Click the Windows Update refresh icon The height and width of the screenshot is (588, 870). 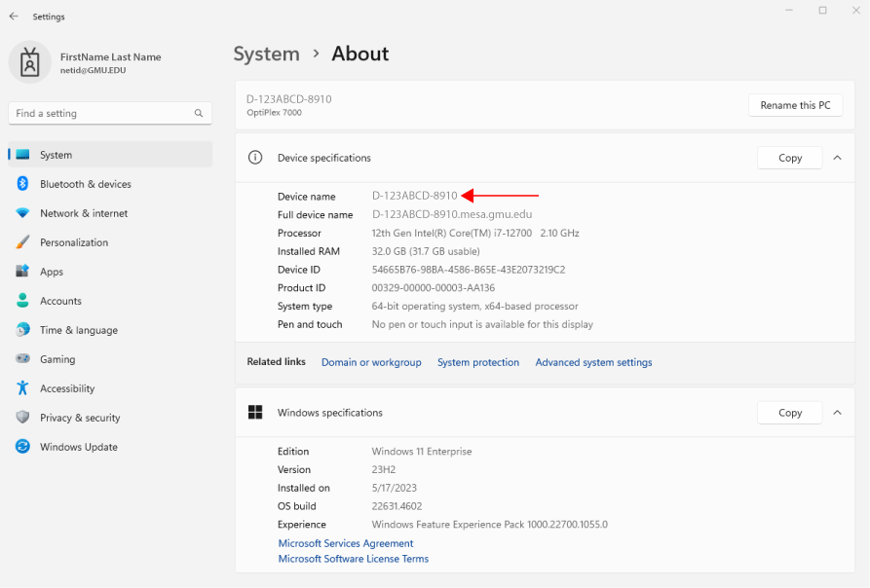pyautogui.click(x=22, y=446)
